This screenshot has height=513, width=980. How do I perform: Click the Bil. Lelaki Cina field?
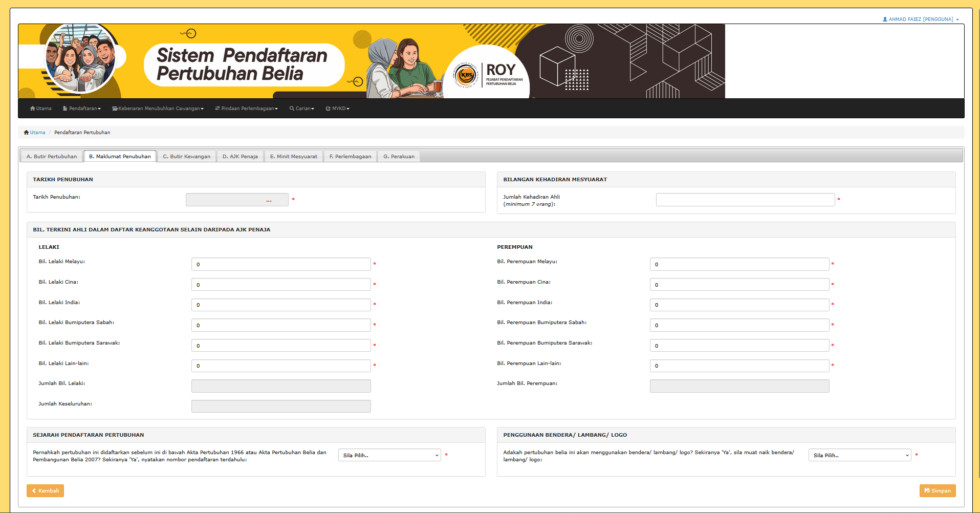(x=281, y=285)
